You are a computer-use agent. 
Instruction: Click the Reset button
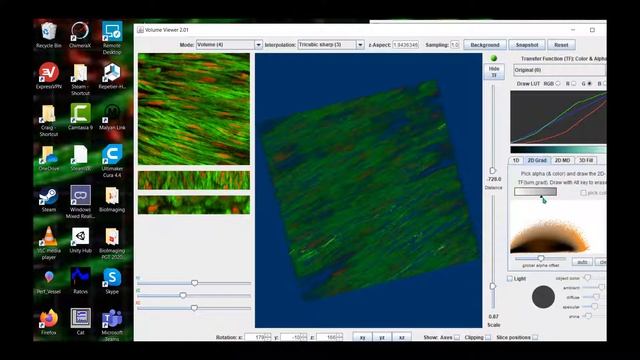pos(561,45)
